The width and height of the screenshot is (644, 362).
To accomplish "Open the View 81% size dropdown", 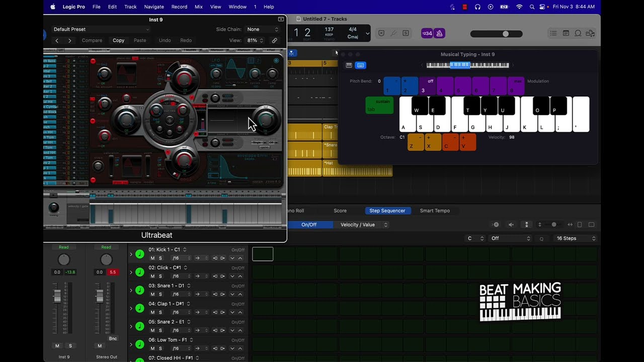I will [x=255, y=40].
